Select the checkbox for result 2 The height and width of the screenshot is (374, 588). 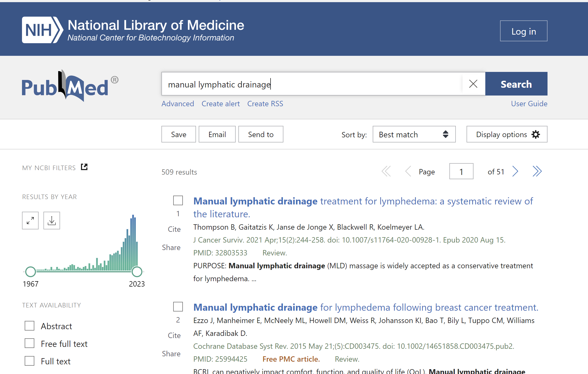coord(178,307)
